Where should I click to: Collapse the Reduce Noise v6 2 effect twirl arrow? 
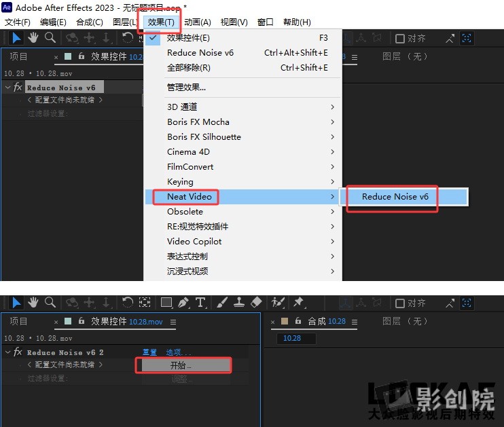coord(7,352)
